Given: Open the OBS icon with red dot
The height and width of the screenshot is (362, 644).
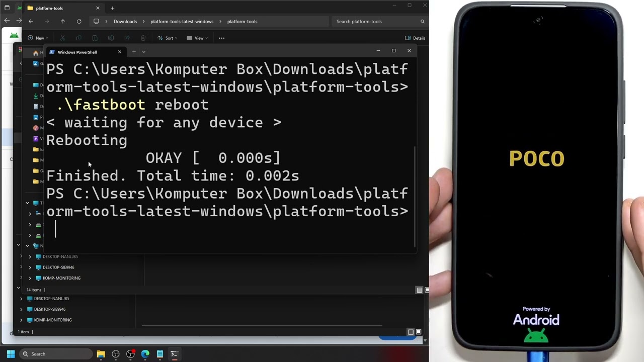Looking at the screenshot, I should [130, 354].
